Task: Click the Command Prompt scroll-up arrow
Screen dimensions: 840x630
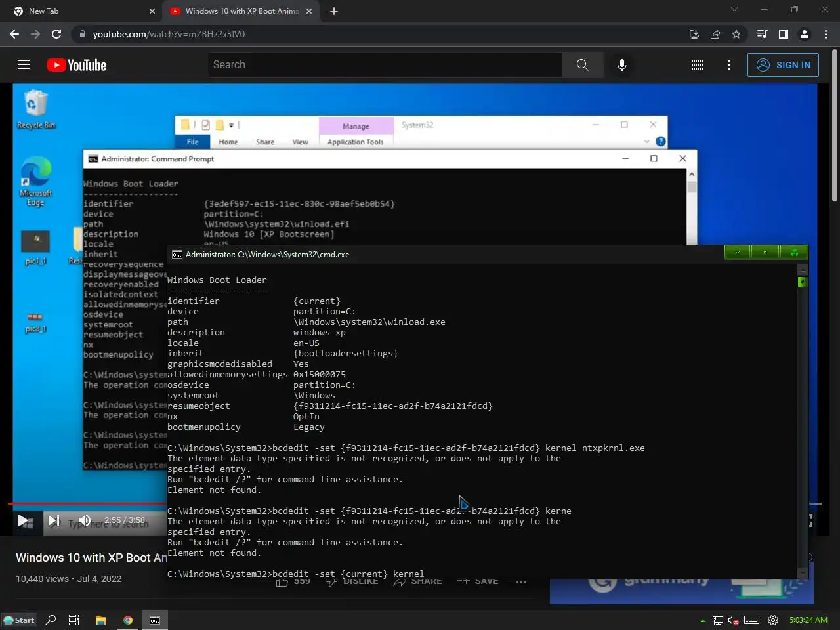Action: coord(692,175)
